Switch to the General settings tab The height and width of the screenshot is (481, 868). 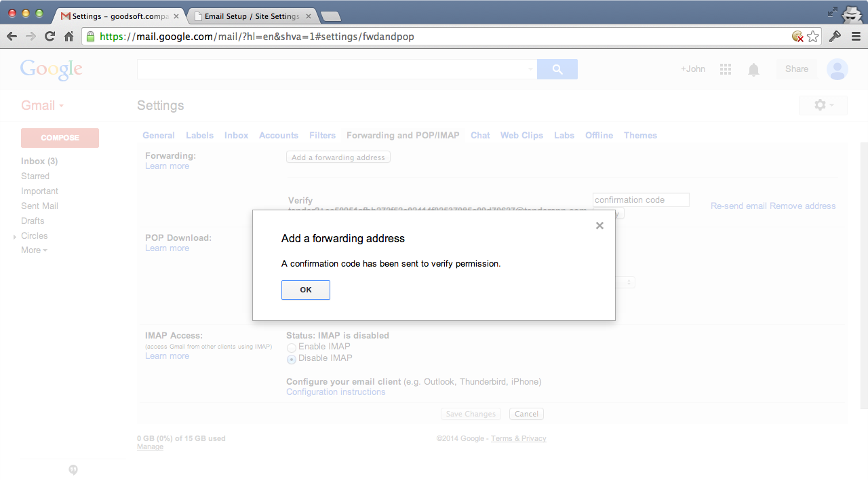(x=159, y=135)
